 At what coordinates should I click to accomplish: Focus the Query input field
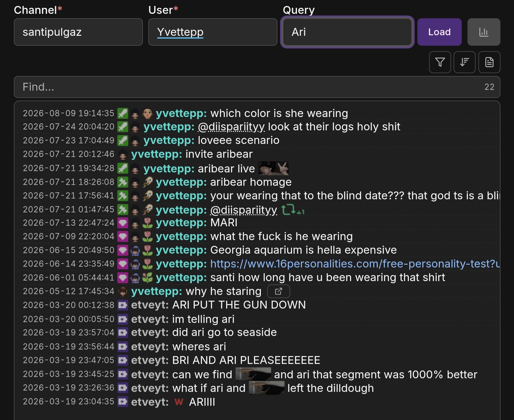[x=347, y=32]
